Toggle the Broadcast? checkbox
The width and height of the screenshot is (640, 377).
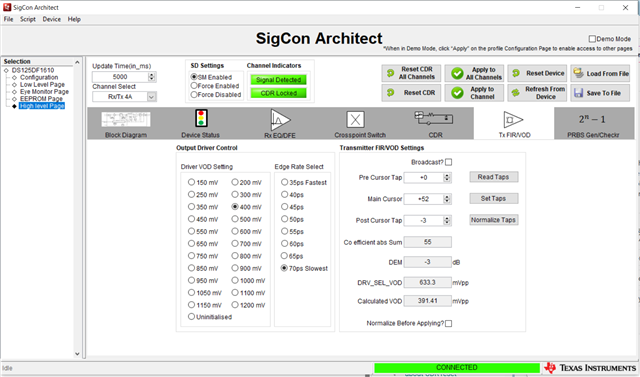coord(449,162)
